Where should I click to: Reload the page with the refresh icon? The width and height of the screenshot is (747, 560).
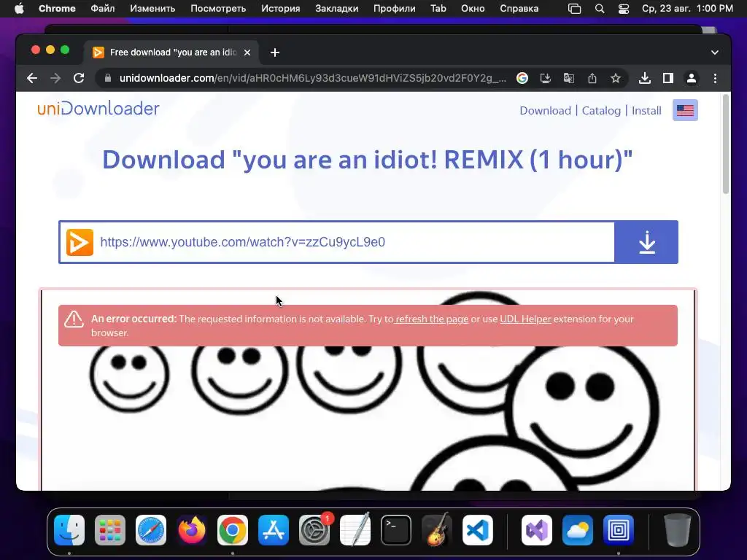pos(79,78)
